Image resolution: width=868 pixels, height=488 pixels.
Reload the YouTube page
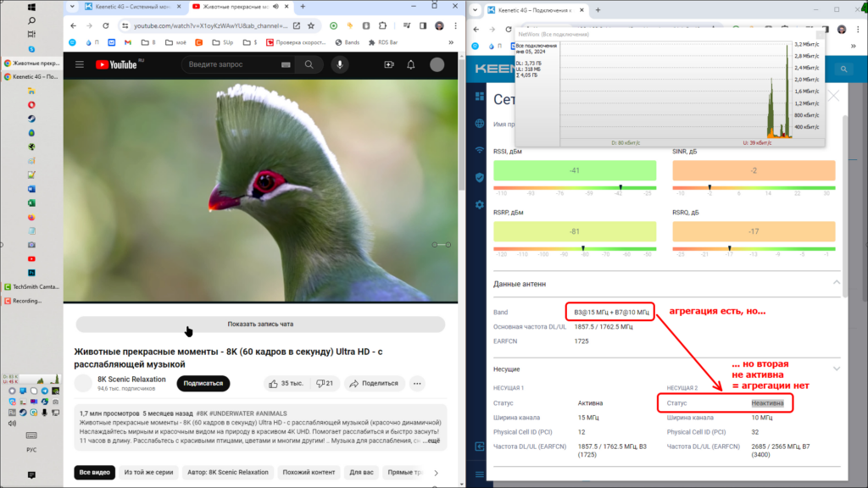(x=106, y=25)
